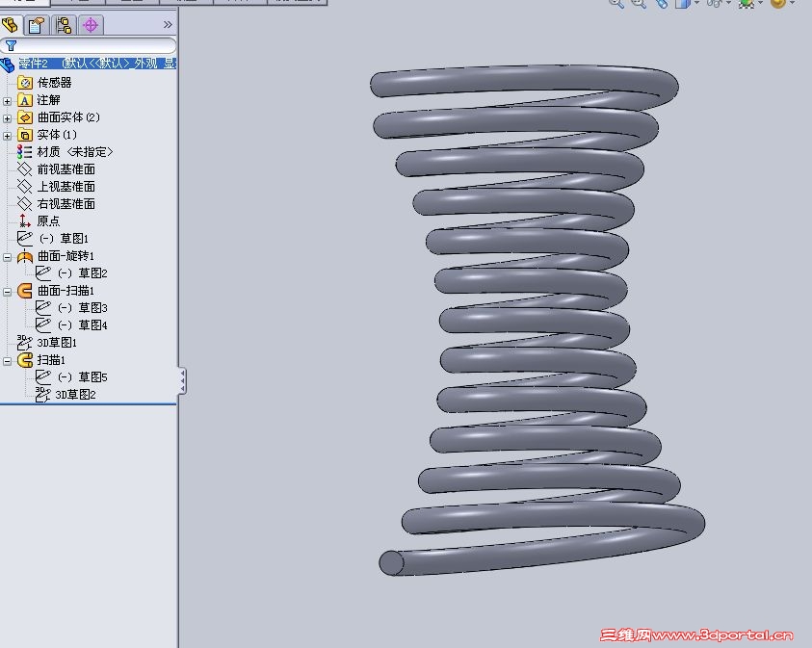
Task: Select the 材质 <未指定> material icon
Action: (24, 151)
